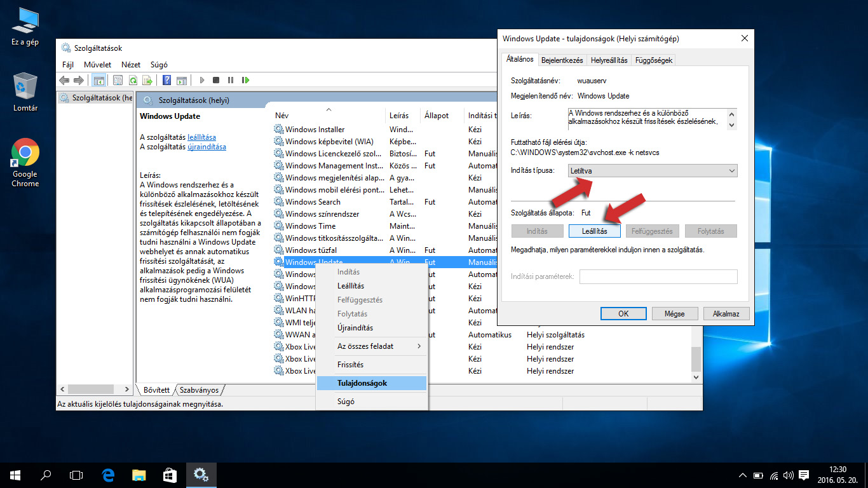
Task: Open Microsoft Edge from the taskbar
Action: pyautogui.click(x=108, y=475)
